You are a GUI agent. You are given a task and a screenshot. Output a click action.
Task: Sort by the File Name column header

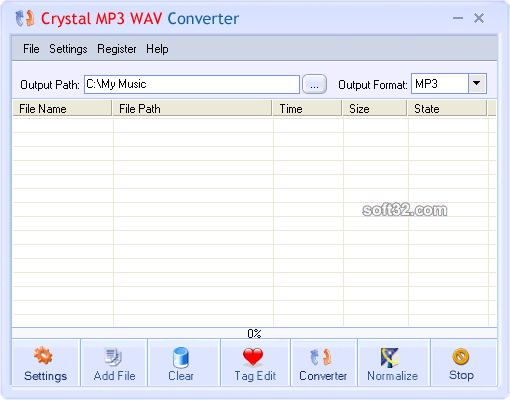62,109
